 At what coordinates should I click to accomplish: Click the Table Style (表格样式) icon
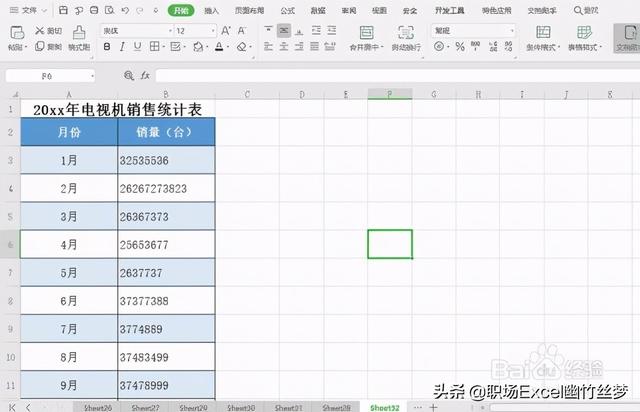click(584, 32)
